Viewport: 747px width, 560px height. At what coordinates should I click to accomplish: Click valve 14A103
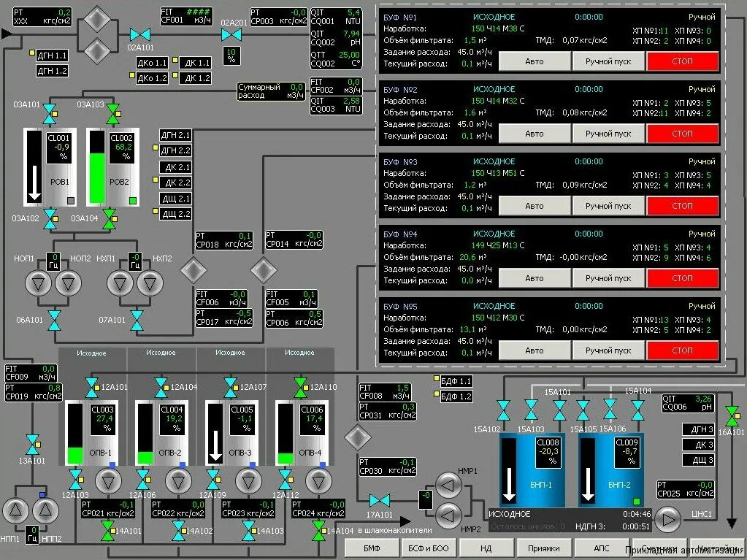249,531
